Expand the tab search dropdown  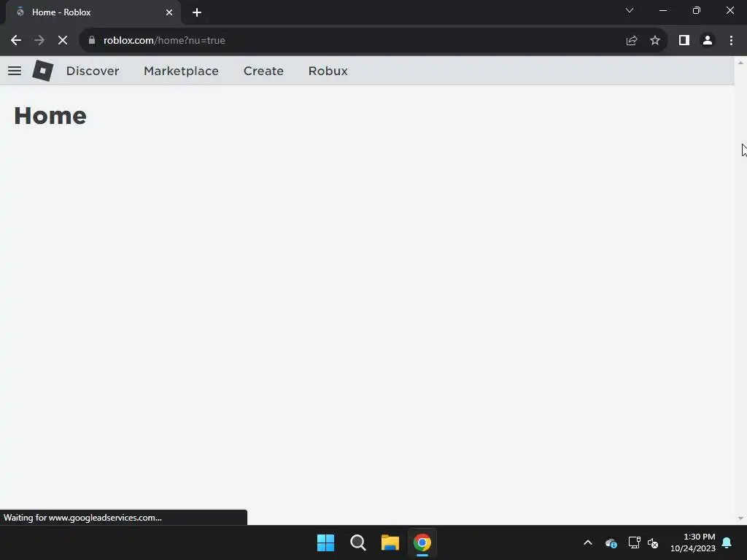coord(630,10)
